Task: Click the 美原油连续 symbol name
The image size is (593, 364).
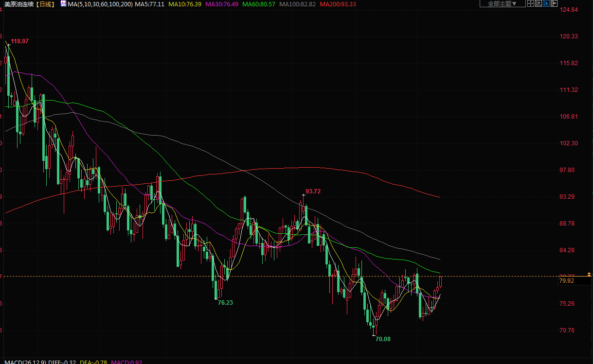Action: pos(19,4)
